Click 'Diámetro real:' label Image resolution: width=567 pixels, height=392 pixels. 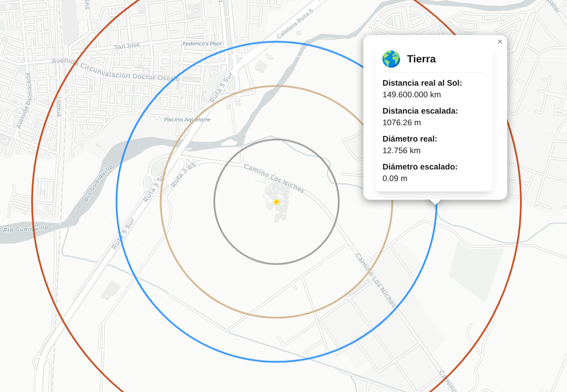click(x=410, y=139)
